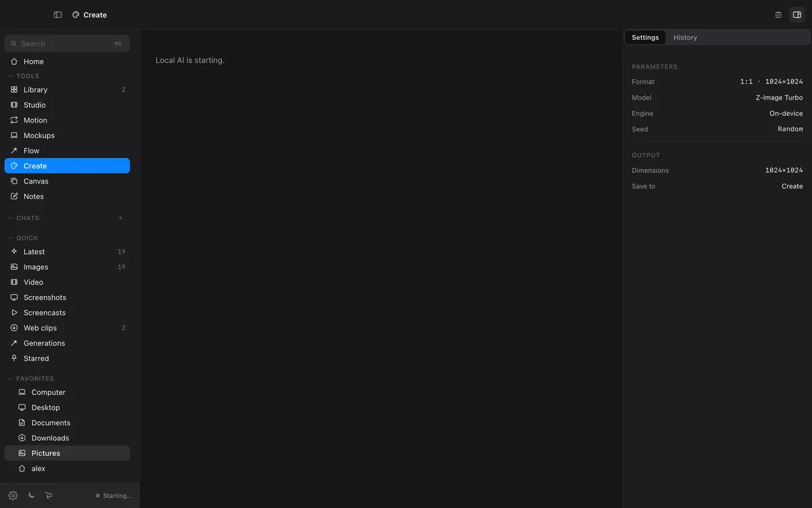
Task: Open the Canvas icon
Action: tap(14, 181)
